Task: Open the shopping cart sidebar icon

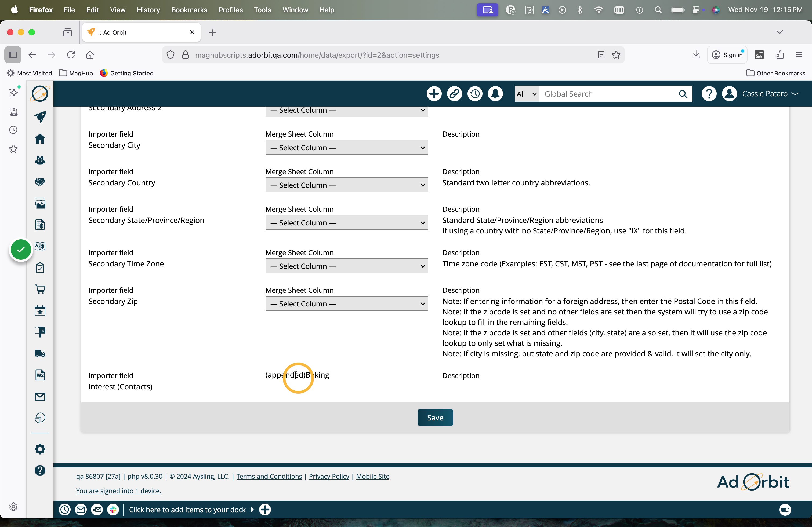Action: [x=40, y=289]
